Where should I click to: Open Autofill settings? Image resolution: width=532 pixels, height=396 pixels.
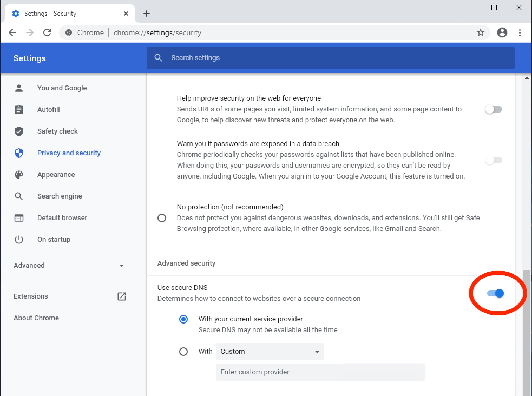[x=48, y=110]
